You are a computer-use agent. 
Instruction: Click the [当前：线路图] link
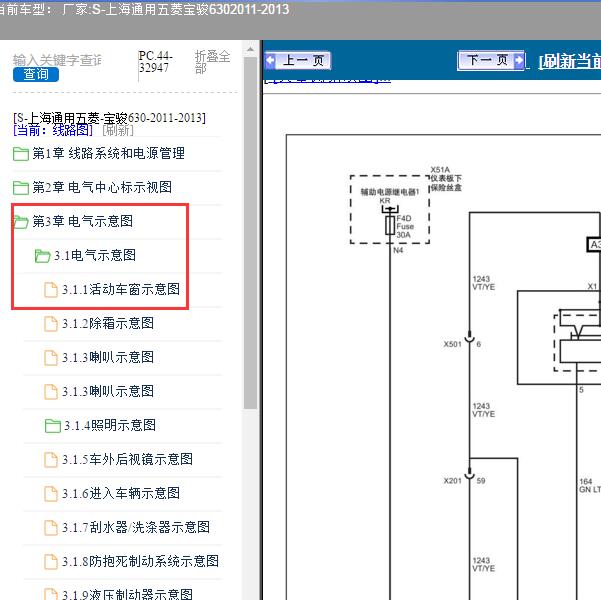[x=53, y=130]
